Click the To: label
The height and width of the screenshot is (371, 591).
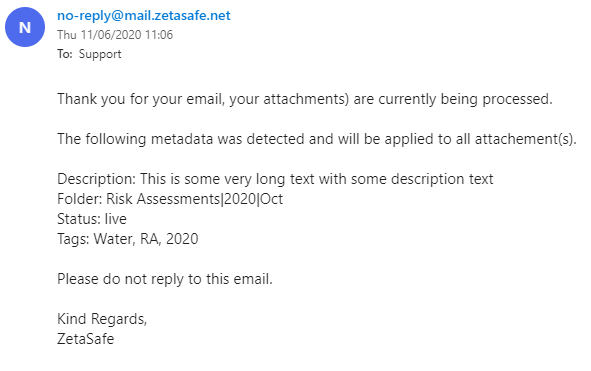point(65,54)
